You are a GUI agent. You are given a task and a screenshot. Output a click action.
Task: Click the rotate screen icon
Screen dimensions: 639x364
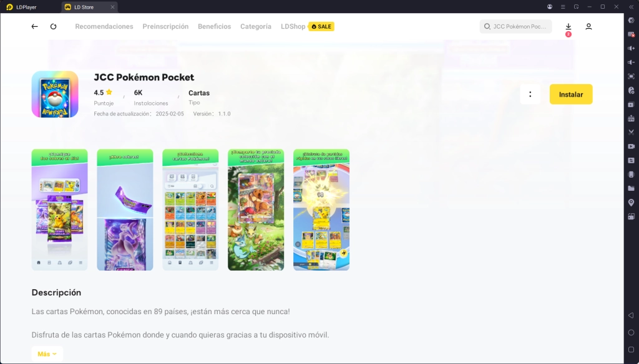[x=632, y=217]
